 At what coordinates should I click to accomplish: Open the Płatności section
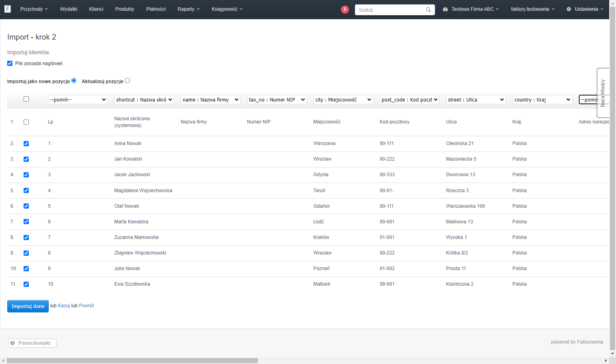tap(156, 9)
